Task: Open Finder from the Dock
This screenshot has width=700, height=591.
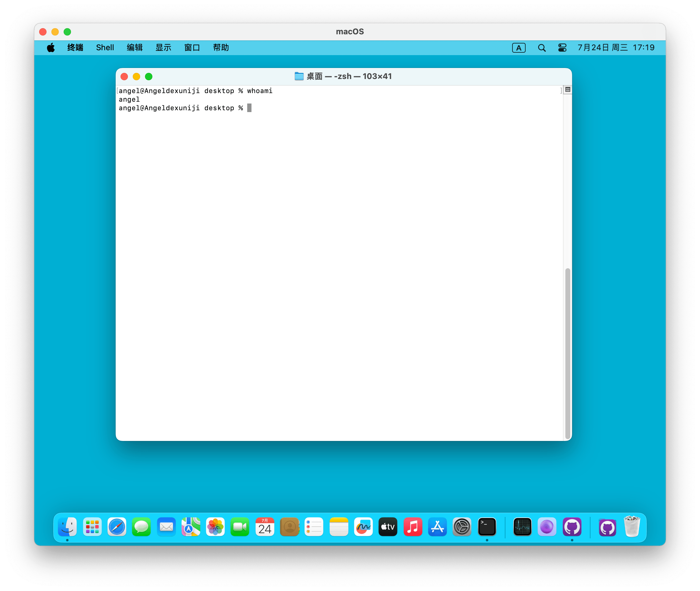Action: (67, 527)
